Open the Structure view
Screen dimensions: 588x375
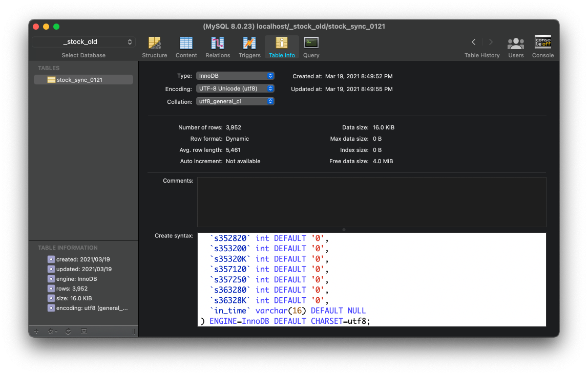click(x=155, y=47)
